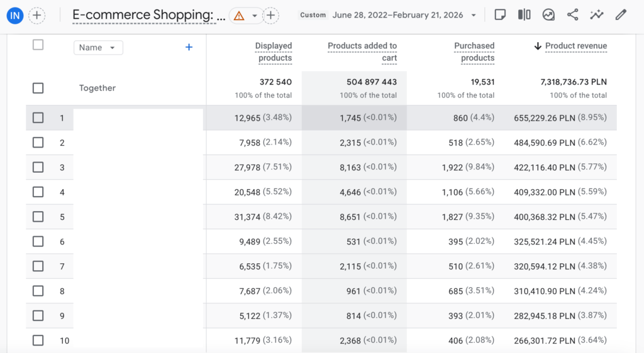Click the Products added to cart header
Viewport: 644px width, 353px height.
[363, 52]
